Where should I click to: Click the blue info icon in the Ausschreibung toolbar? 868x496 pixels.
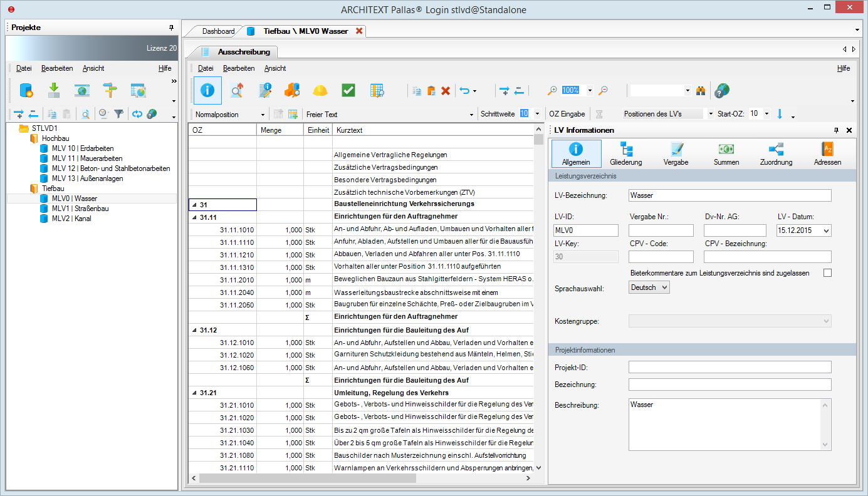click(207, 90)
